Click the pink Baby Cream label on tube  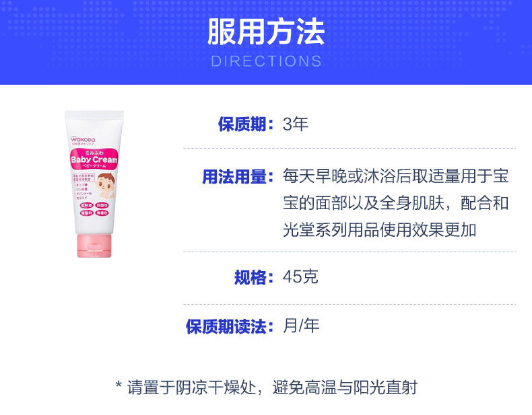coord(94,159)
